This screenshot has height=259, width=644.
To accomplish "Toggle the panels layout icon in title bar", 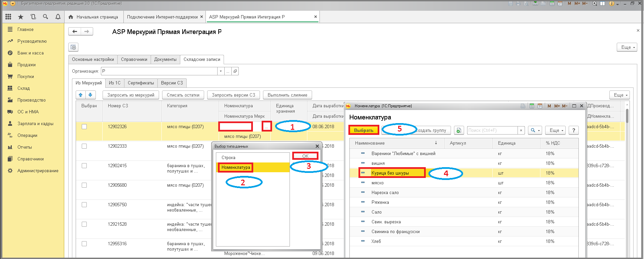I will click(603, 3).
